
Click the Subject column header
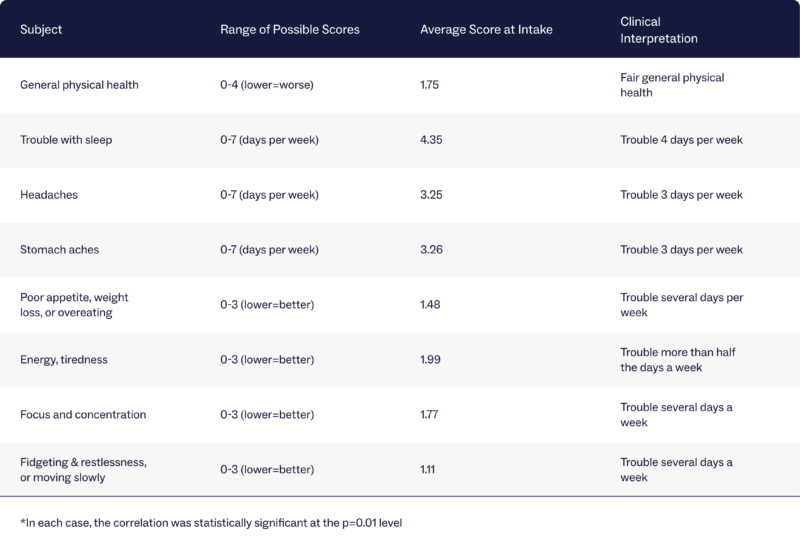click(41, 29)
